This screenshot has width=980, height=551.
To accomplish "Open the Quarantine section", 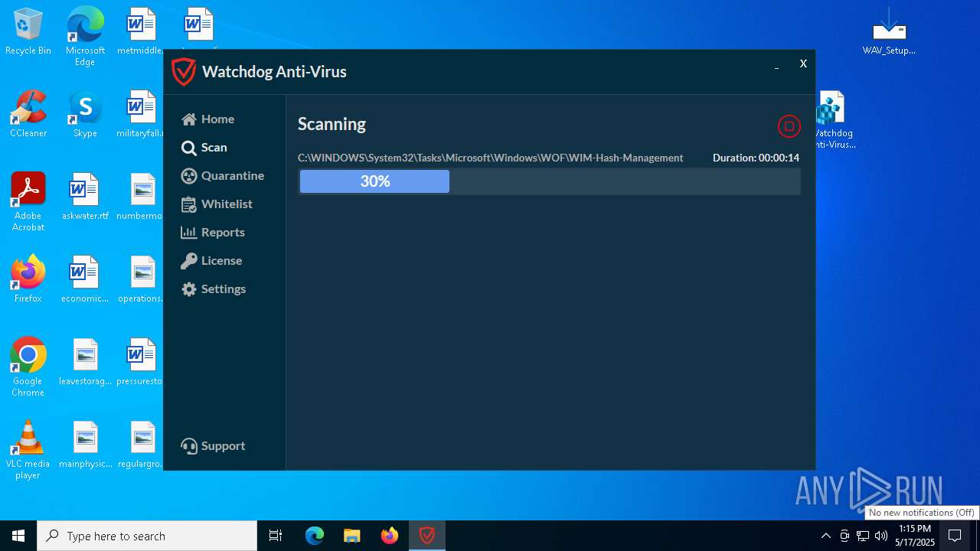I will click(x=222, y=176).
